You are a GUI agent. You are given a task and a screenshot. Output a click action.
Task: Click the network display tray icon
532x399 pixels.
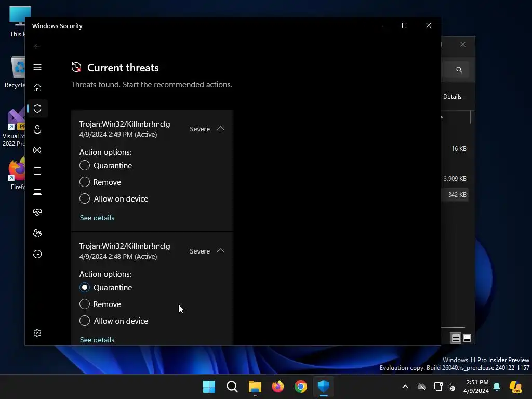(438, 387)
